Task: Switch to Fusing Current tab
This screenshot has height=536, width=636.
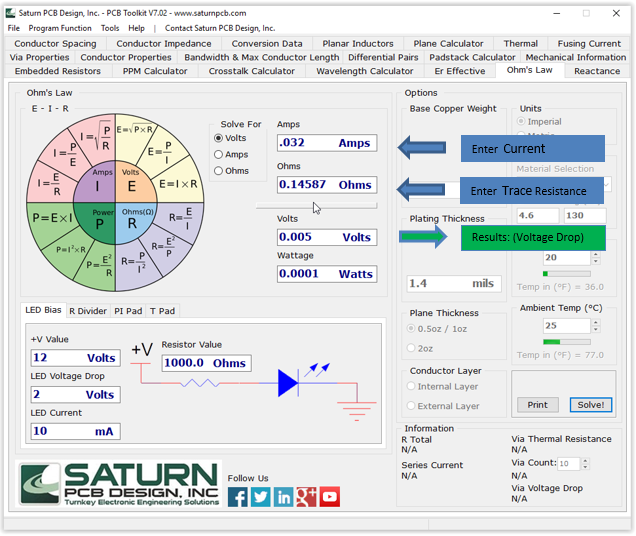Action: (589, 43)
